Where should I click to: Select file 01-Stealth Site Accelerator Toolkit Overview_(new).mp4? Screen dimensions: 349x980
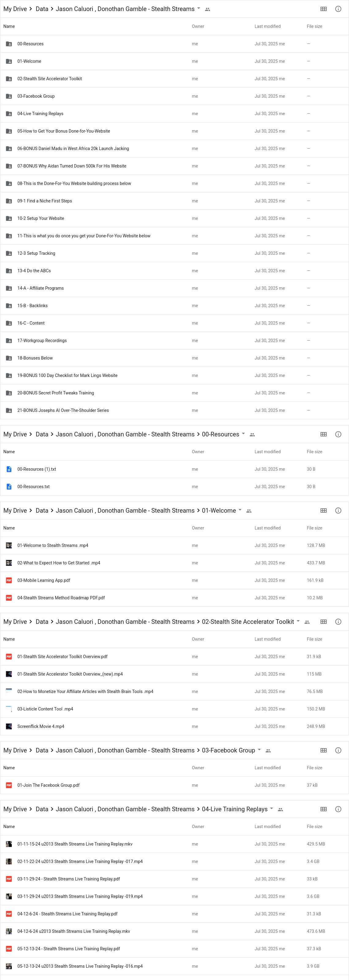(x=174, y=674)
